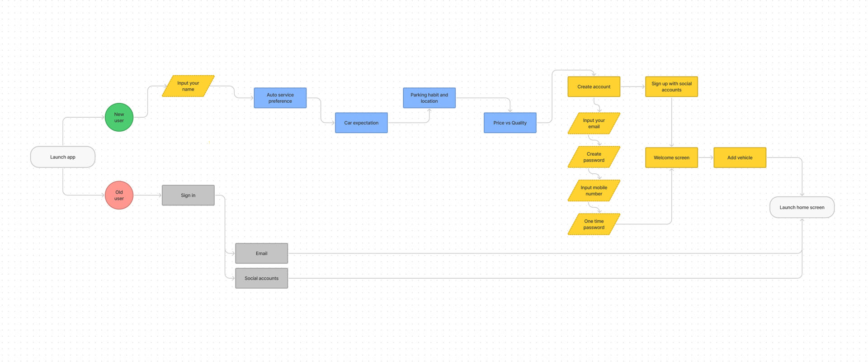Select the Welcome screen box
868x362 pixels.
pos(671,157)
